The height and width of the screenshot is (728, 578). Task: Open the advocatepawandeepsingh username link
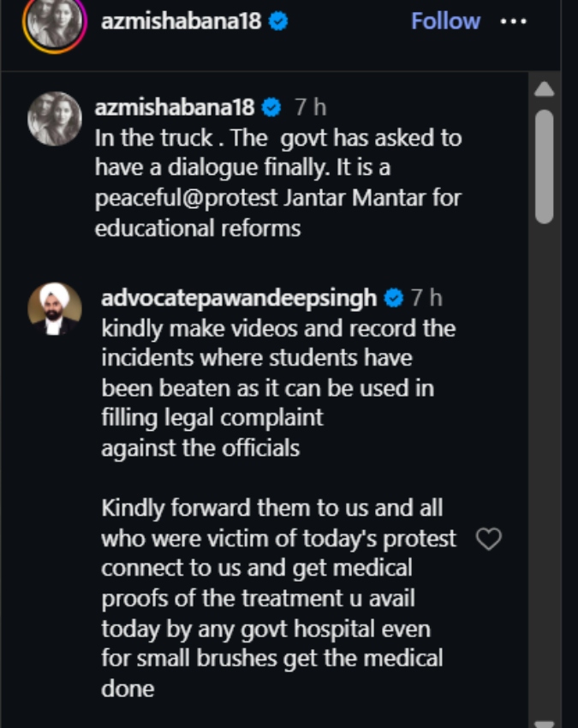(239, 298)
